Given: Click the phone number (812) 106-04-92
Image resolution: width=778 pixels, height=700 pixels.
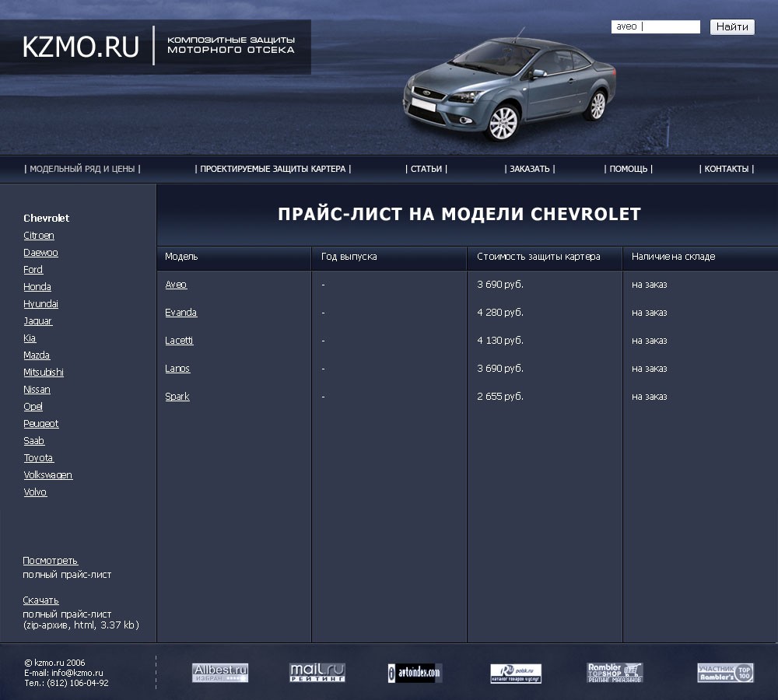Looking at the screenshot, I should 78,683.
